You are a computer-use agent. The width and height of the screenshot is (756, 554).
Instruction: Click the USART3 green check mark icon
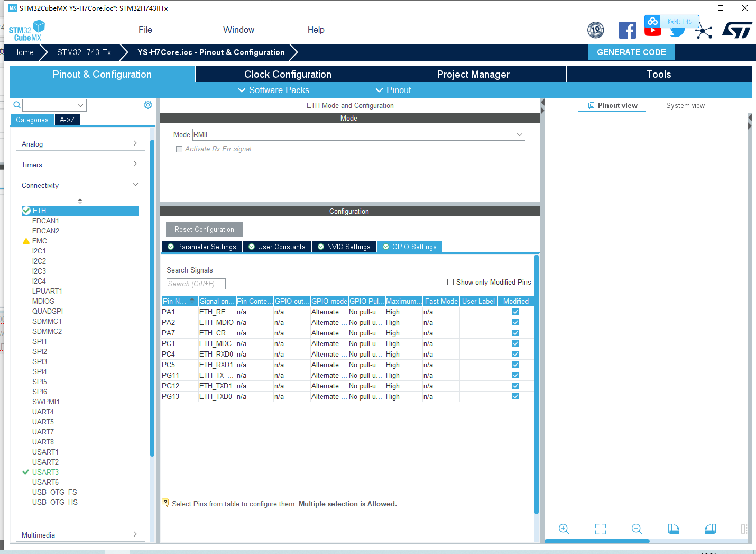pyautogui.click(x=25, y=472)
